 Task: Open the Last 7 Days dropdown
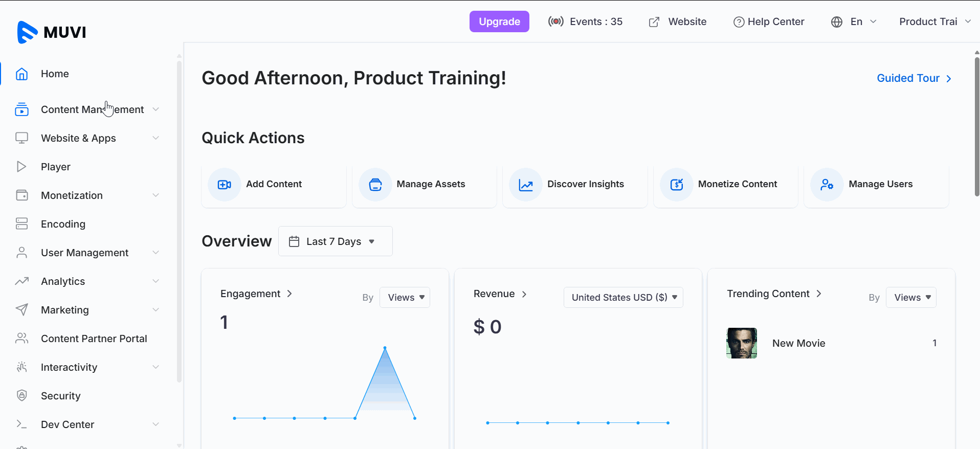click(335, 241)
